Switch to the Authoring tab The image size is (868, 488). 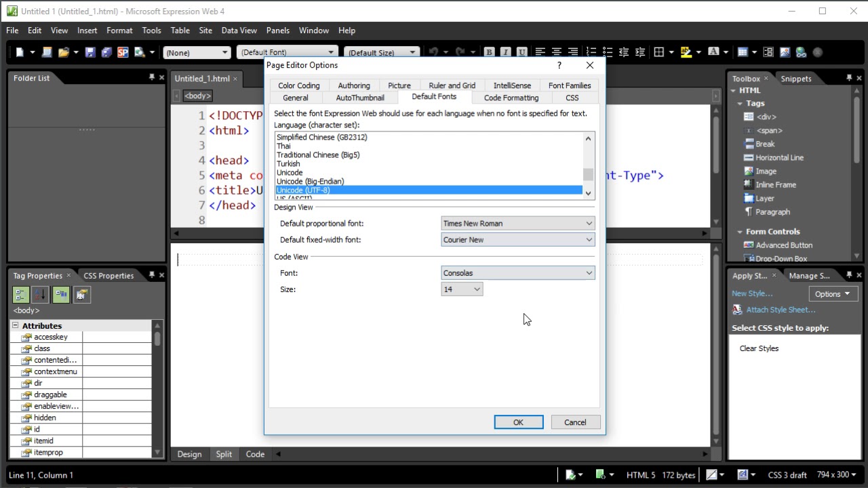[354, 85]
